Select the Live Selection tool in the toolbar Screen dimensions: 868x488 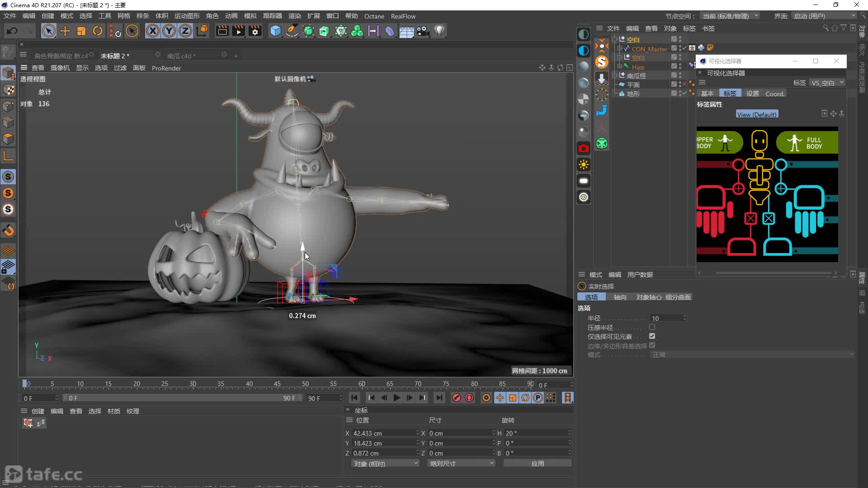point(48,31)
